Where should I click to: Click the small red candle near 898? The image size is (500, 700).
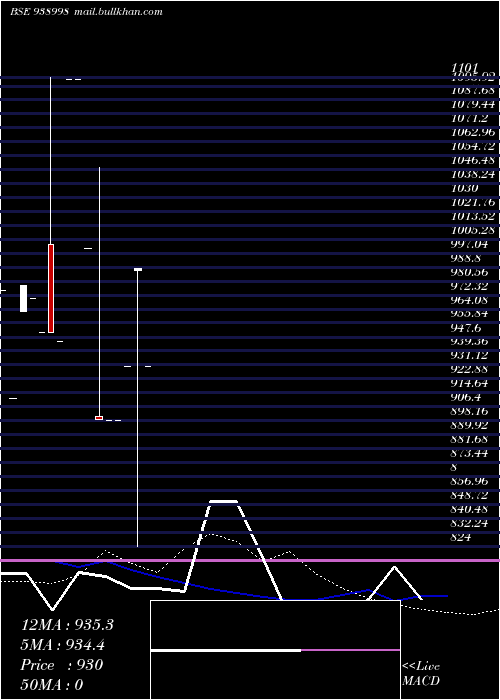coord(99,418)
